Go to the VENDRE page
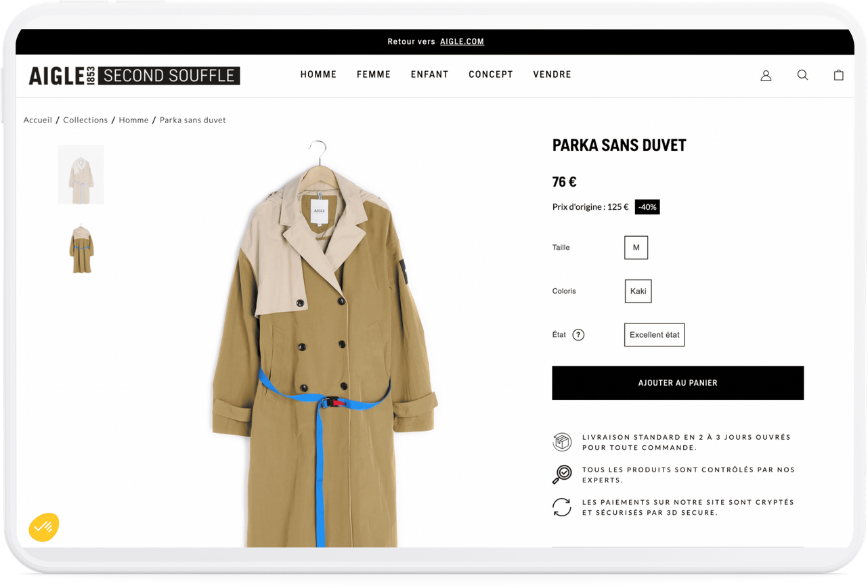Image resolution: width=868 pixels, height=588 pixels. [552, 74]
